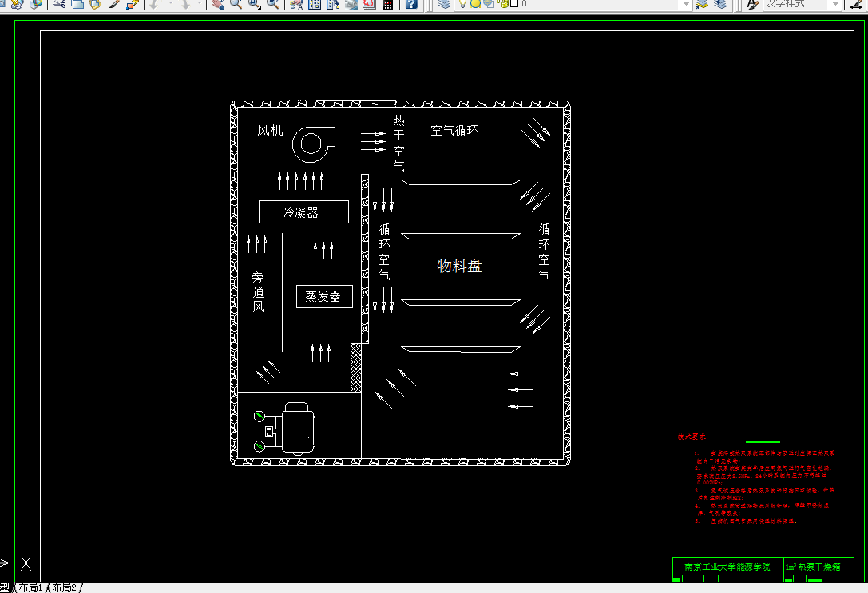Image resolution: width=868 pixels, height=593 pixels.
Task: Open the Undo history dropdown arrow
Action: 170,4
